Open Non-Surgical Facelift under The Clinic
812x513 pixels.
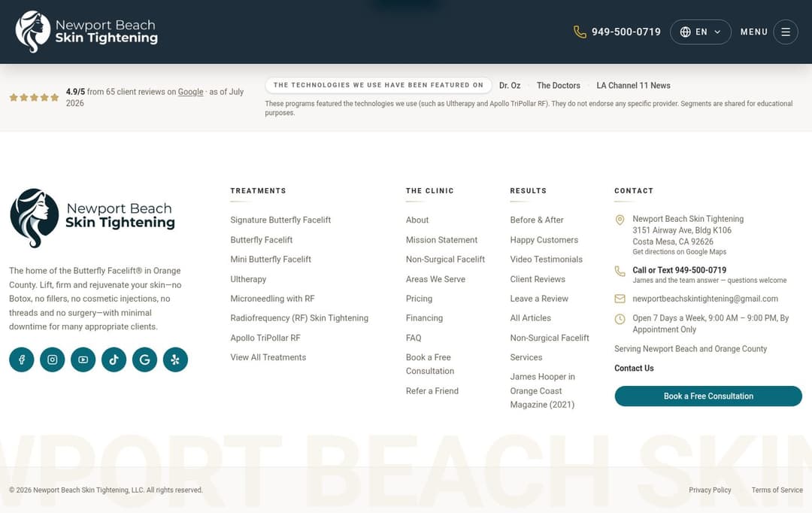pos(445,259)
